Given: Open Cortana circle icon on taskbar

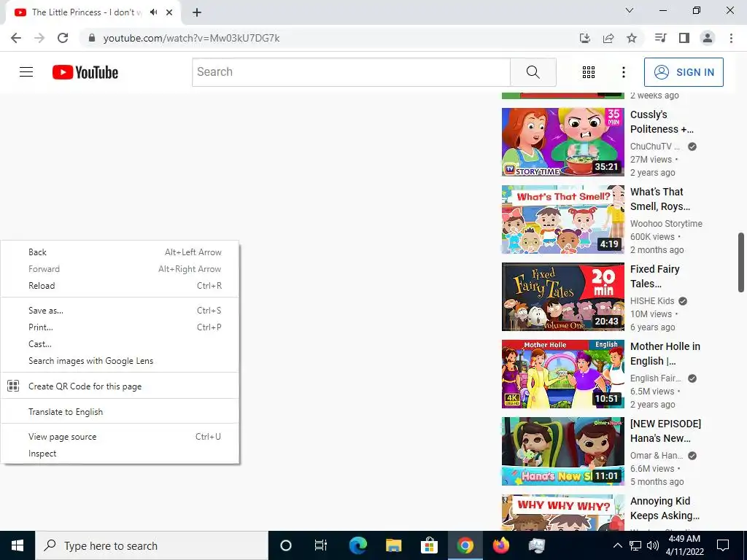Looking at the screenshot, I should [286, 545].
